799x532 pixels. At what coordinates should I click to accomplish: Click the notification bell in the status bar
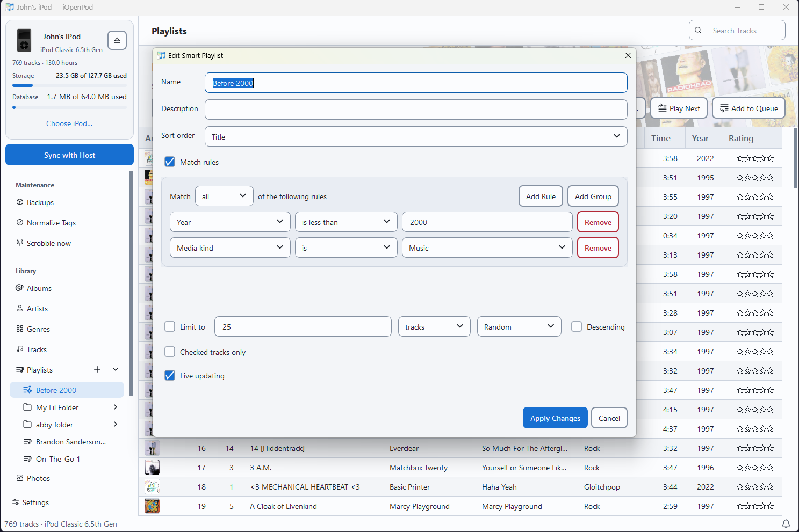point(786,523)
